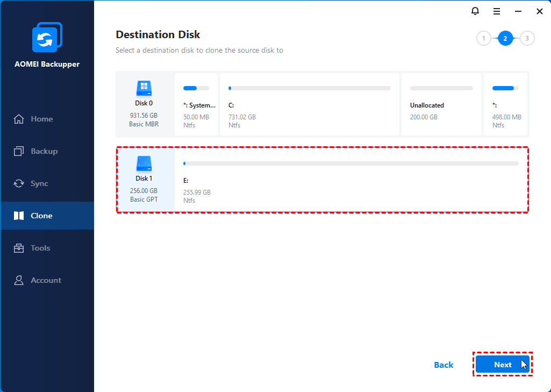This screenshot has width=551, height=392.
Task: Select the Disk 1 drive icon
Action: point(144,163)
